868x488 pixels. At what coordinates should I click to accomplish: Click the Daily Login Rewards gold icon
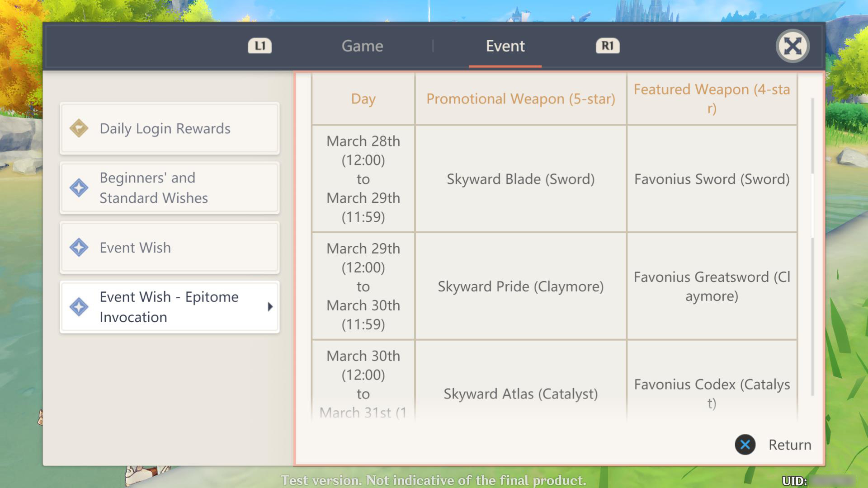[x=79, y=128]
